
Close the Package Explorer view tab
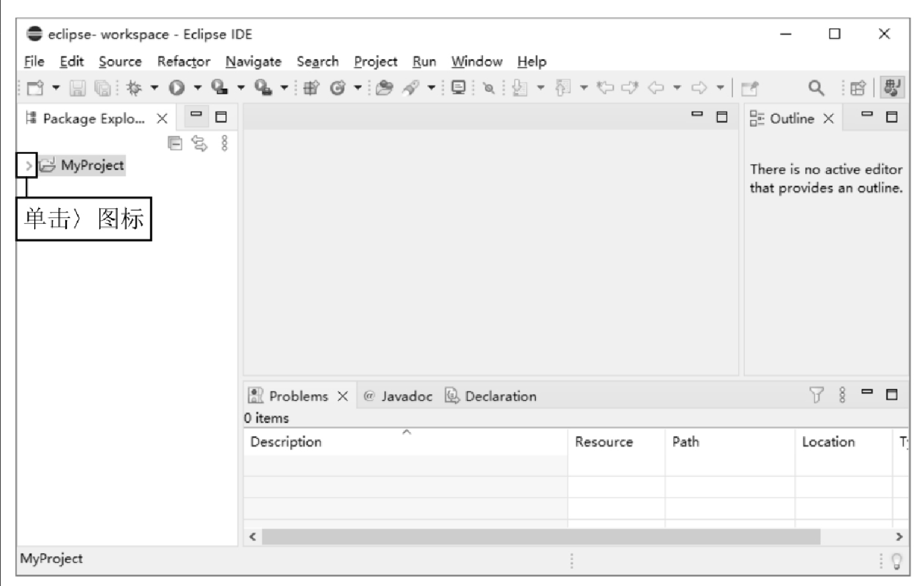162,118
